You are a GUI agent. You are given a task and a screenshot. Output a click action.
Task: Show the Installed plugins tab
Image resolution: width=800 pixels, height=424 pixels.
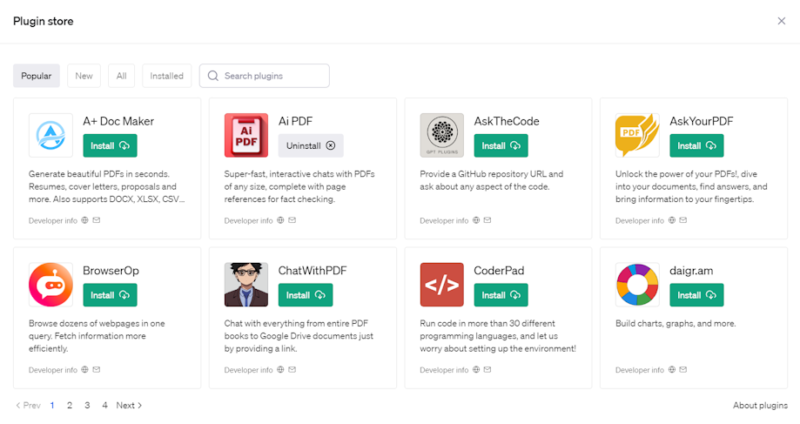click(166, 76)
